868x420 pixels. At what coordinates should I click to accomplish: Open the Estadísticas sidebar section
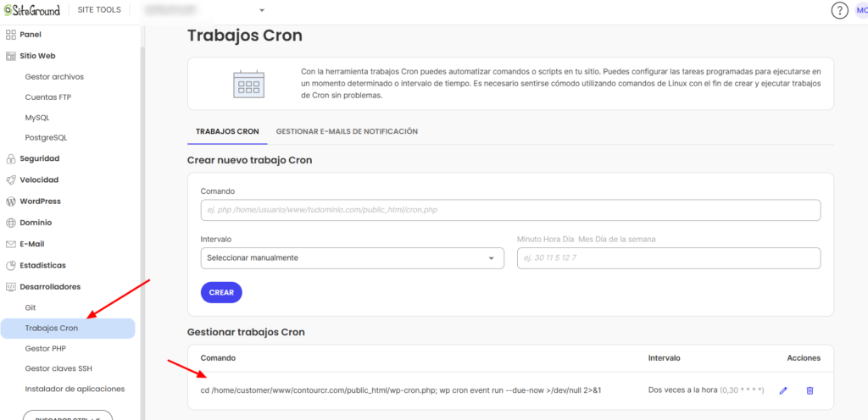pos(42,265)
